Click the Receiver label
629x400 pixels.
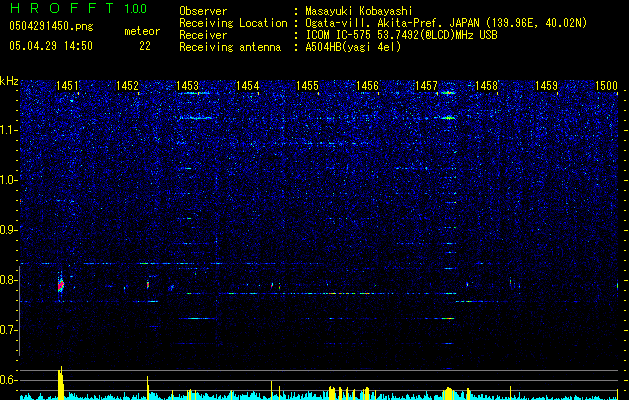point(203,35)
